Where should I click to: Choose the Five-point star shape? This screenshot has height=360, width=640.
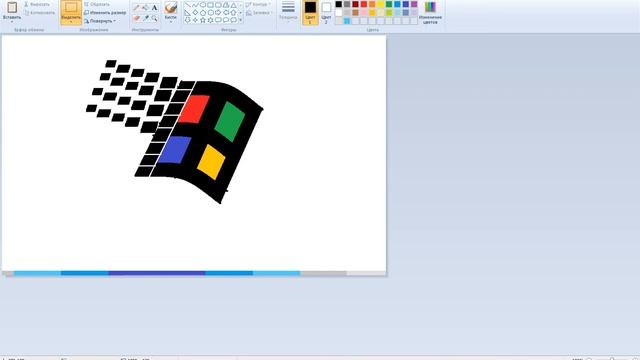[x=203, y=20]
